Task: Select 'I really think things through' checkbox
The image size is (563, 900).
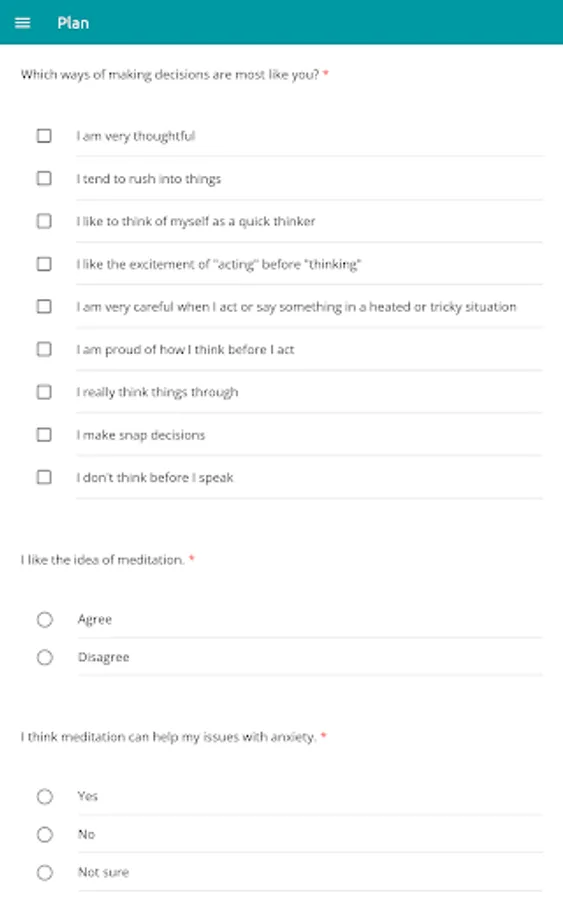Action: coord(44,392)
